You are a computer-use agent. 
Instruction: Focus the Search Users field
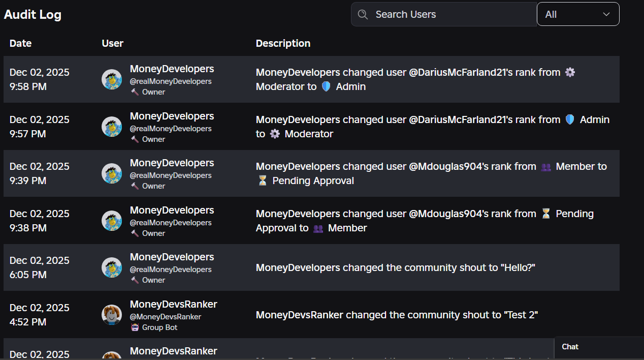coord(444,14)
